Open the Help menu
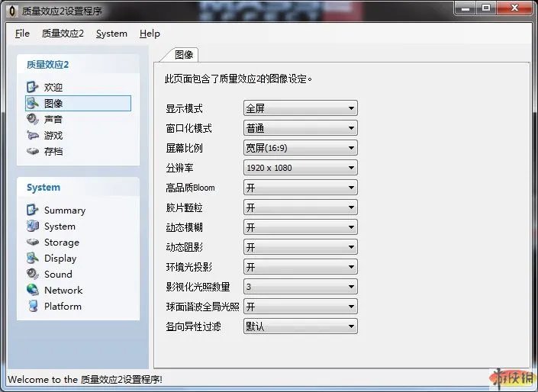Screen dimensions: 538x392 [150, 34]
